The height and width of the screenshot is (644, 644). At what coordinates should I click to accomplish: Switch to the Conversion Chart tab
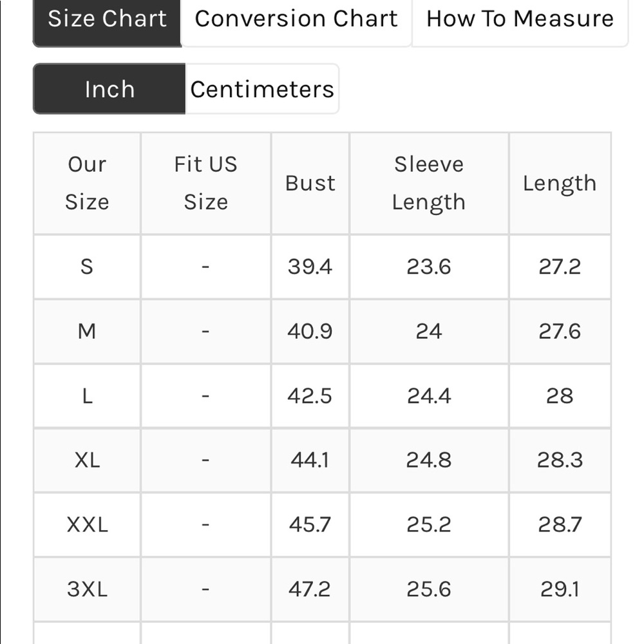coord(296,19)
